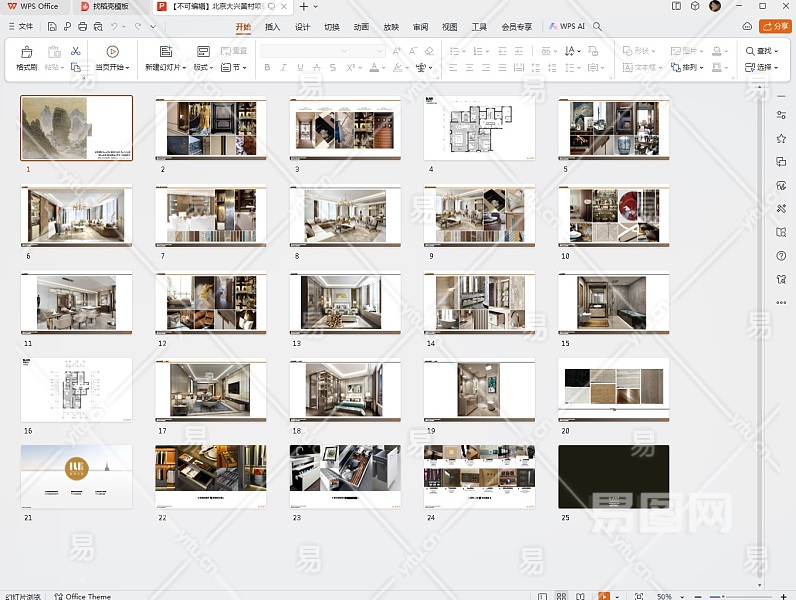
Task: Click the Format Painter (格式刷) icon
Action: (x=26, y=52)
